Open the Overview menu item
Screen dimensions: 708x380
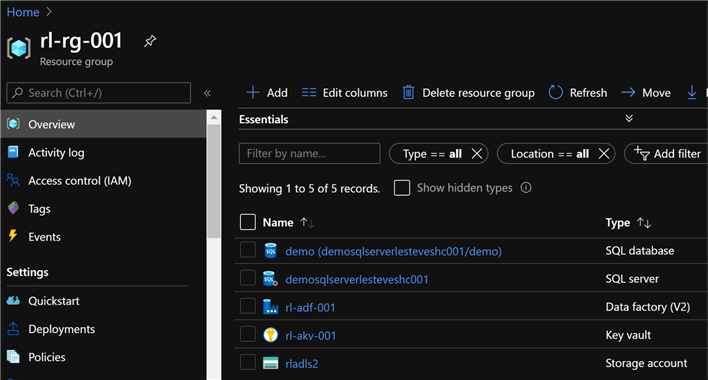pyautogui.click(x=103, y=124)
